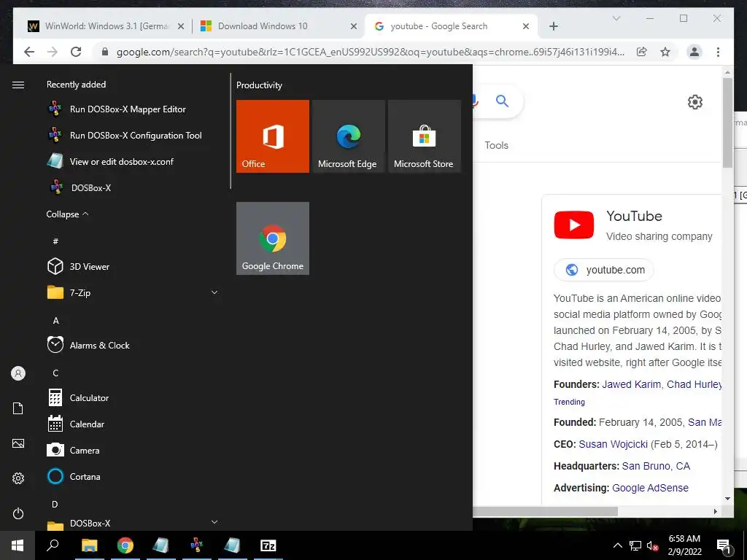The height and width of the screenshot is (560, 747).
Task: Open the Microsoft Store tile
Action: point(425,136)
